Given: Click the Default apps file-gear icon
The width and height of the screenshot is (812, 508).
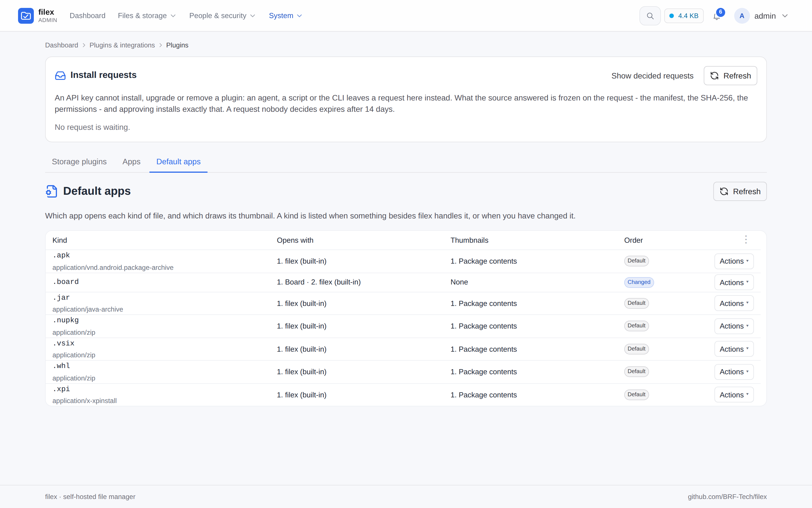Looking at the screenshot, I should 51,191.
